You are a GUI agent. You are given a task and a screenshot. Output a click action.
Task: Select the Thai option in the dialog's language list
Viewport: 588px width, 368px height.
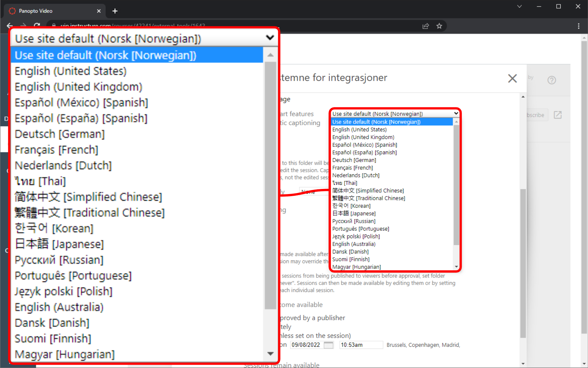pyautogui.click(x=392, y=183)
